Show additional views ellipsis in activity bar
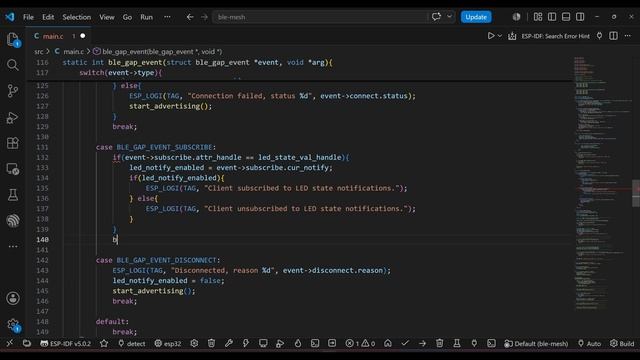640x360 pixels. [13, 246]
